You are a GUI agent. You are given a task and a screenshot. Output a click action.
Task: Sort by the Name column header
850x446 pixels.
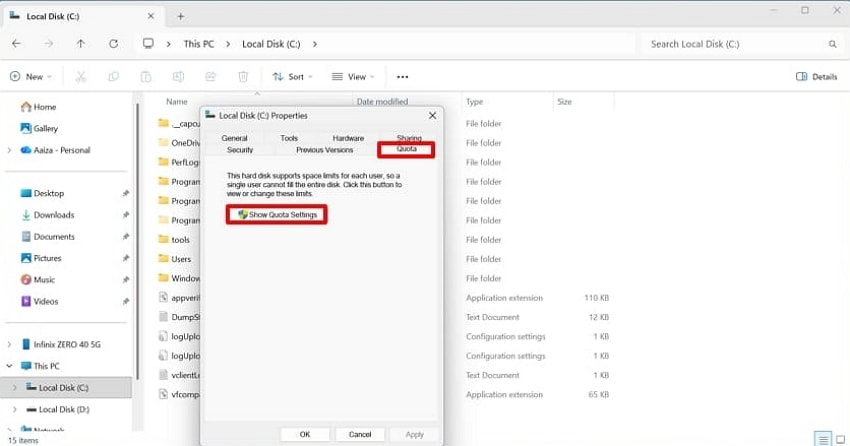tap(177, 102)
